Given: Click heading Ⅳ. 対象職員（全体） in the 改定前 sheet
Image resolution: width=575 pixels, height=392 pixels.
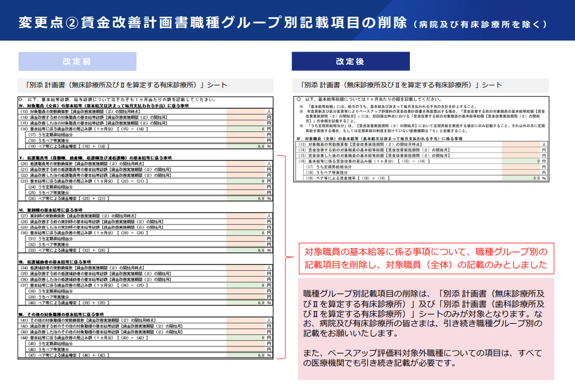Looking at the screenshot, I should tap(104, 106).
